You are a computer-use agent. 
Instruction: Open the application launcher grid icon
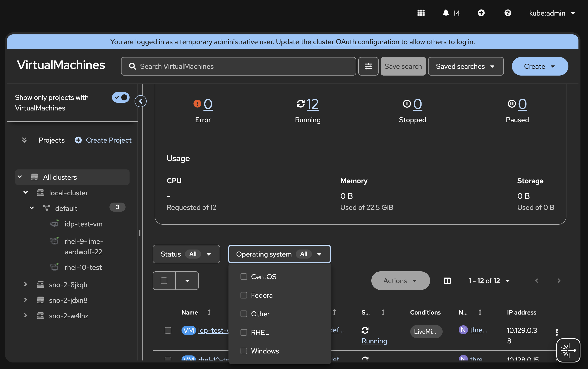[x=421, y=13]
